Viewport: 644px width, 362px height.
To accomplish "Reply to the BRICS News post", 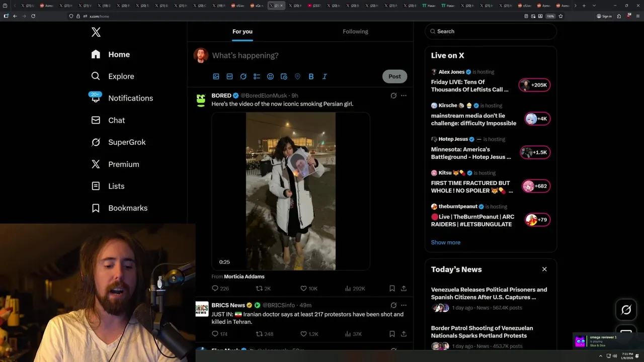I will [220, 334].
